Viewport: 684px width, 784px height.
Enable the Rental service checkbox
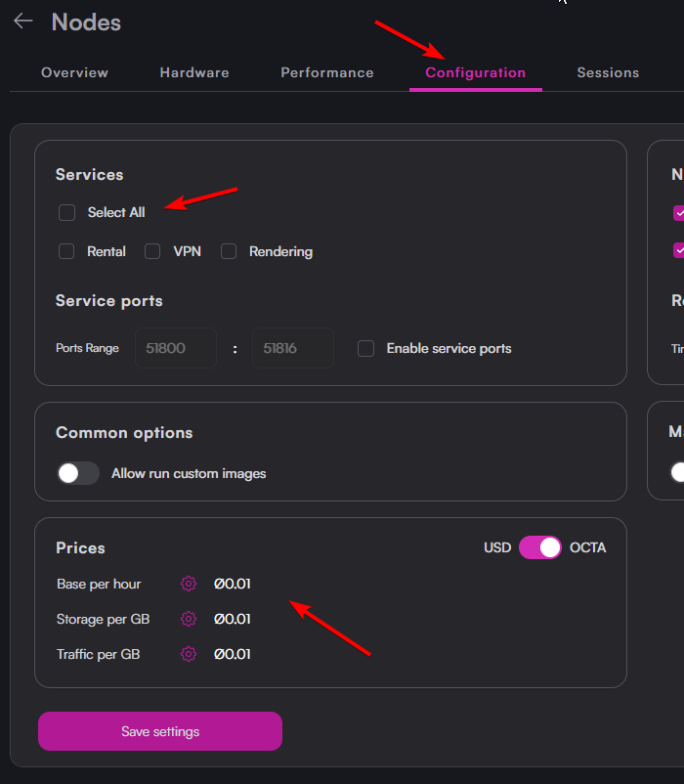(x=66, y=251)
